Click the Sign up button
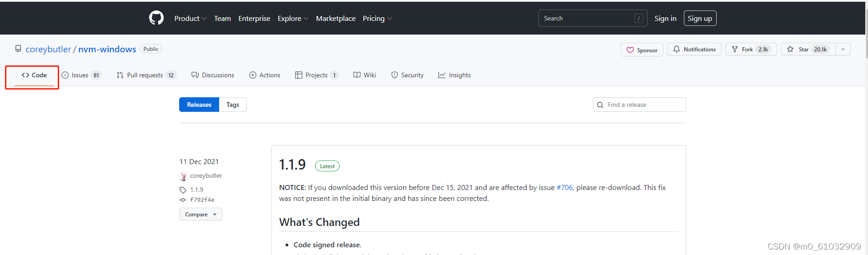The width and height of the screenshot is (868, 255). coord(700,18)
